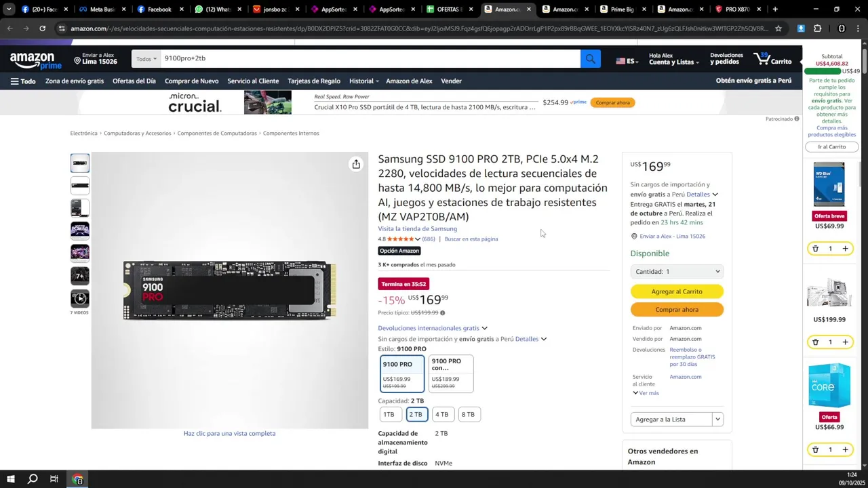
Task: Open Ofertas del Día
Action: point(134,81)
